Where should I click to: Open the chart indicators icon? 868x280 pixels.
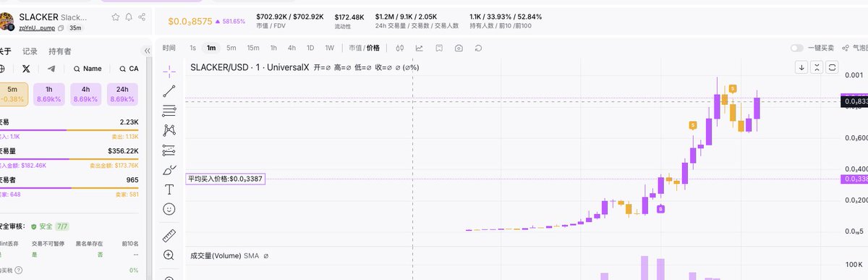click(x=419, y=48)
